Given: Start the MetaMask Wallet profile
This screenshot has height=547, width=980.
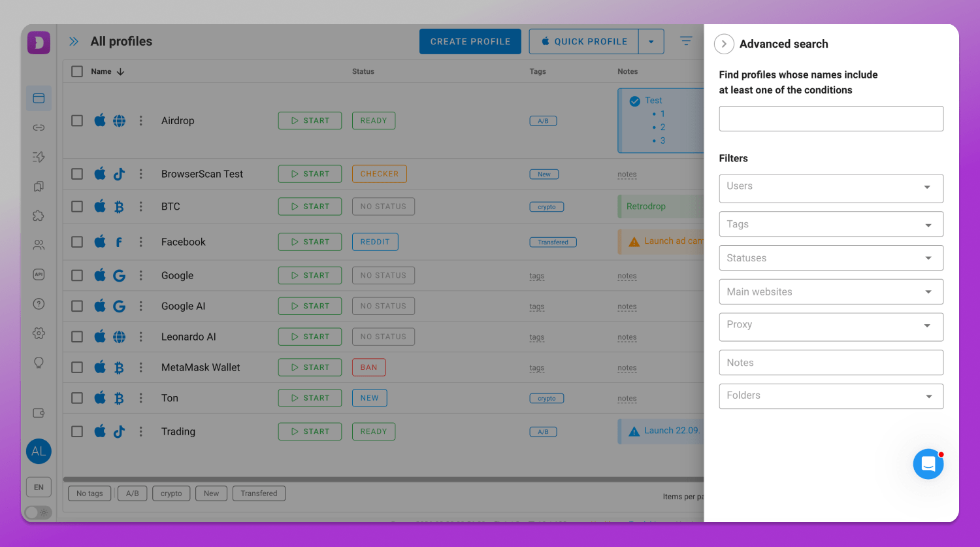Looking at the screenshot, I should tap(310, 367).
